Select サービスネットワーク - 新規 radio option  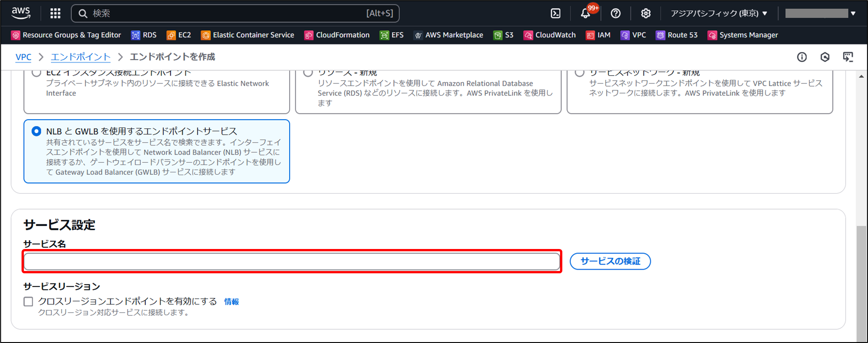click(579, 72)
